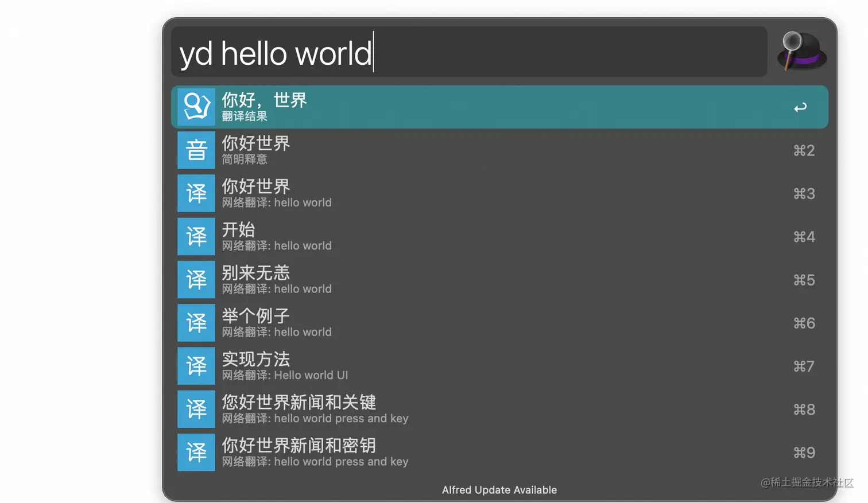Click the 译 icon beside 你好世界新闻和密钥
The height and width of the screenshot is (503, 868).
pos(196,453)
